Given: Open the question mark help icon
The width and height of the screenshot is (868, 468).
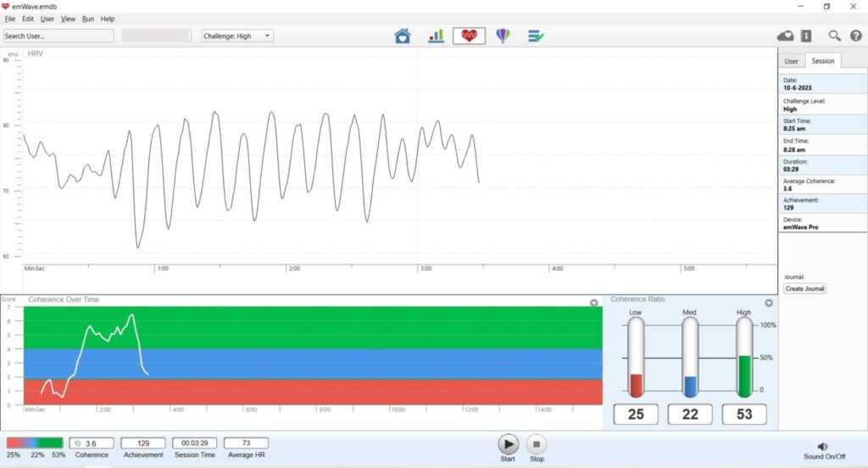Looking at the screenshot, I should click(x=855, y=36).
